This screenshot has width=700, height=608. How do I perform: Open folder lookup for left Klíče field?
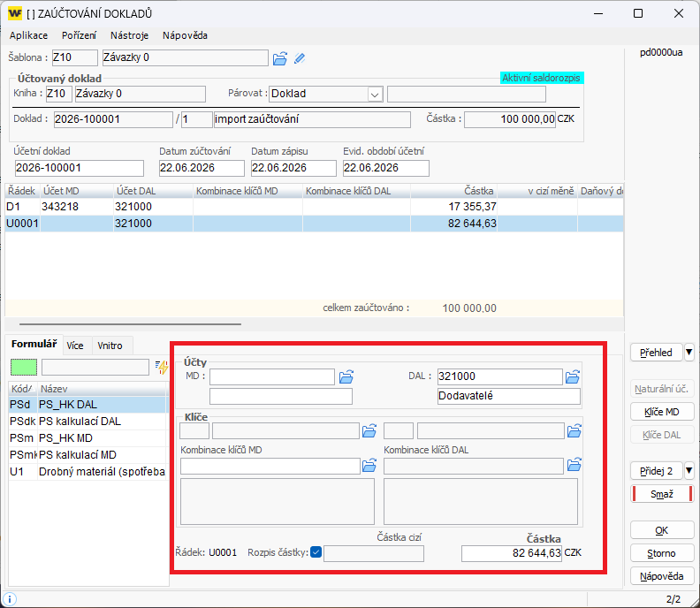click(x=369, y=430)
